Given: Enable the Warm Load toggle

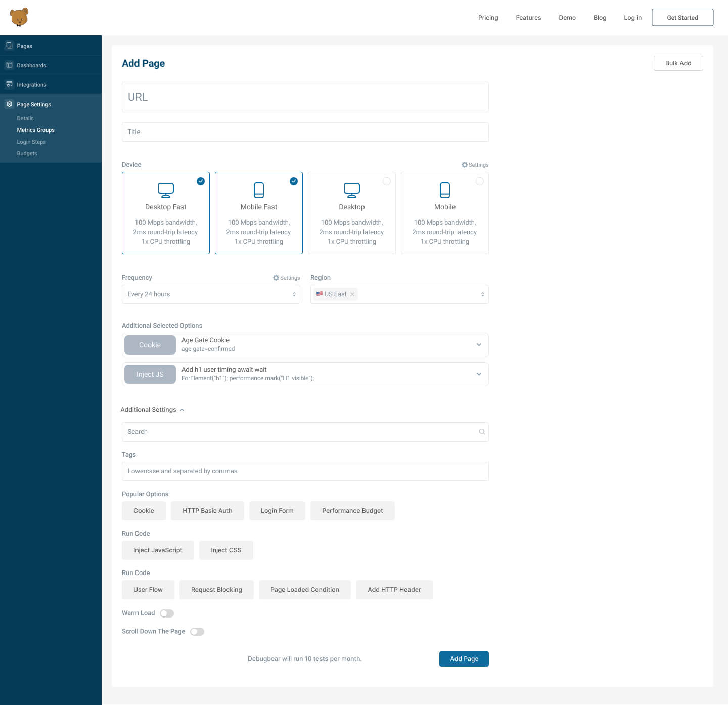Looking at the screenshot, I should [167, 613].
